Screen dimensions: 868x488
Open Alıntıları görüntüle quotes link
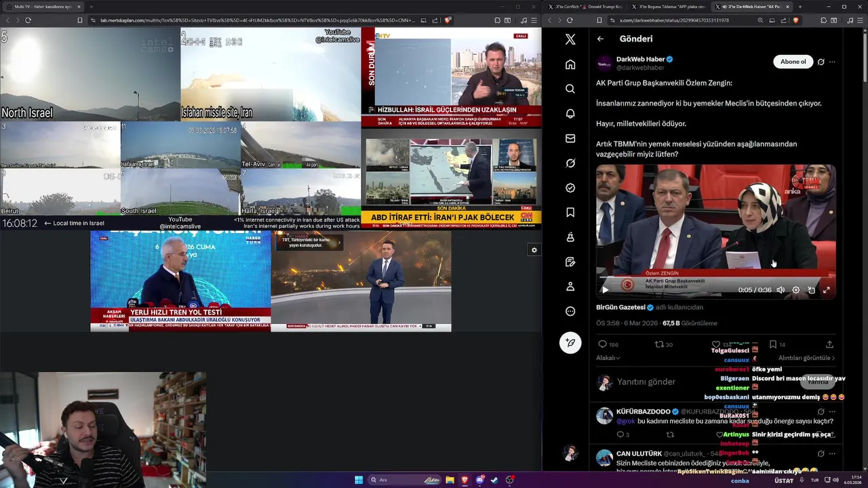[x=806, y=358]
